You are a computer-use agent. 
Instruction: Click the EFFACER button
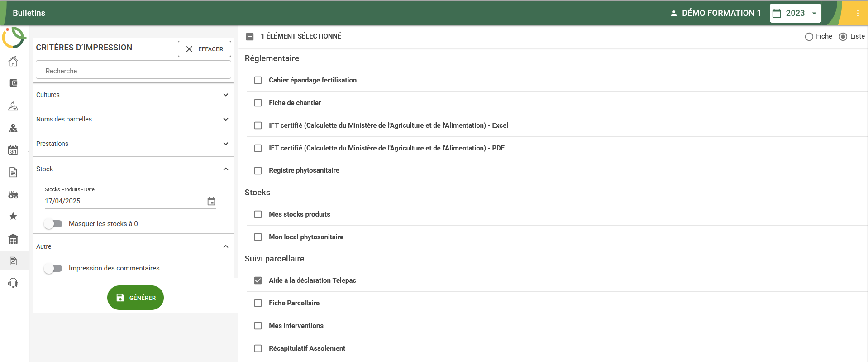tap(205, 49)
